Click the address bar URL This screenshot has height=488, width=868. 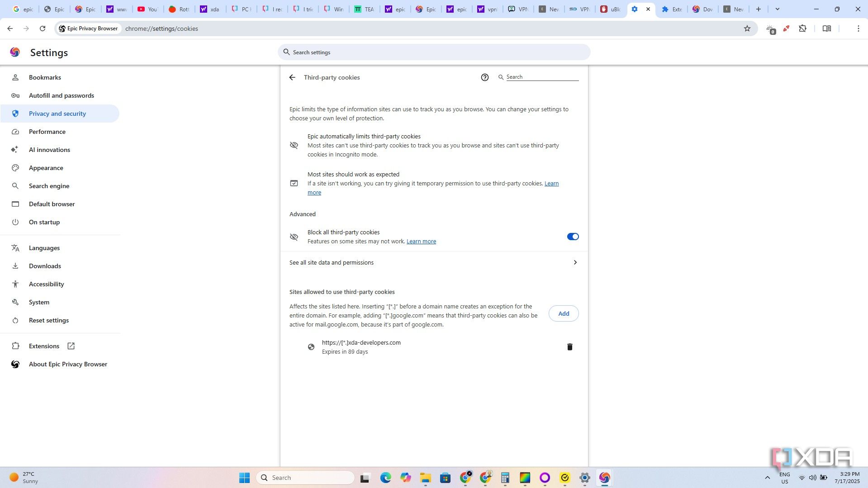(x=161, y=28)
